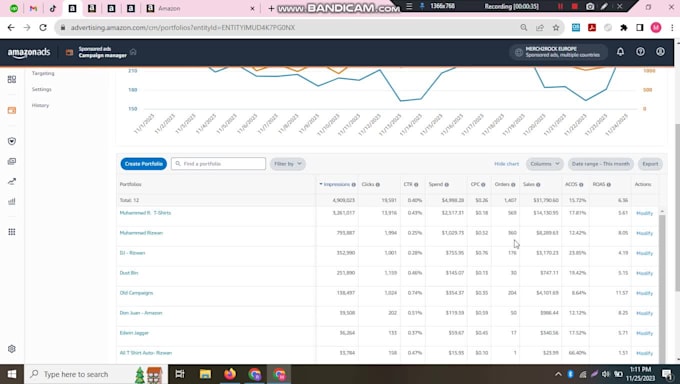Image resolution: width=680 pixels, height=384 pixels.
Task: Open the brand shield icon in sidebar
Action: click(12, 141)
